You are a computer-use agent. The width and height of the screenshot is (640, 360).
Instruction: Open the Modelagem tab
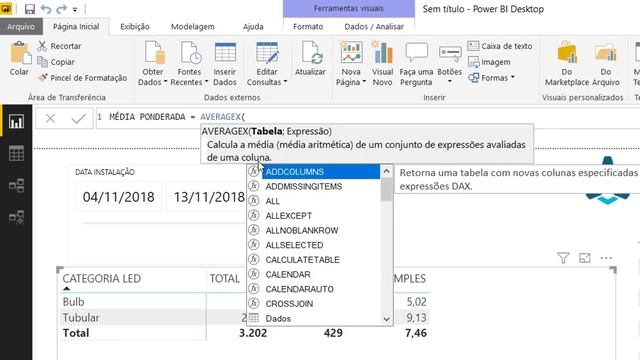pyautogui.click(x=193, y=27)
